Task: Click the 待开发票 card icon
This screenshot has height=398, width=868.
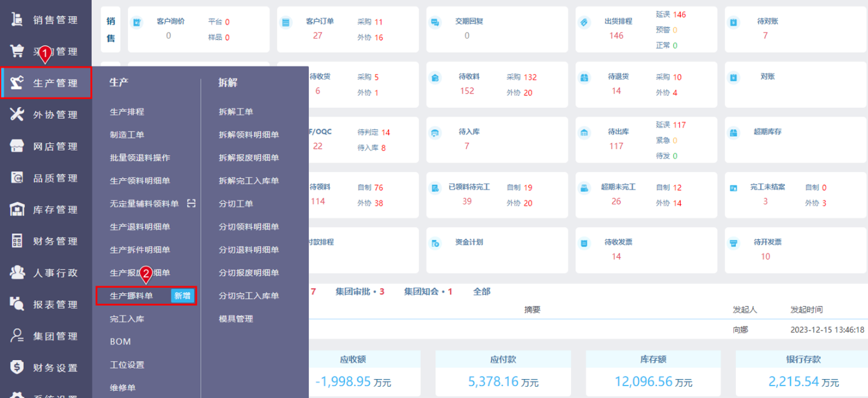Action: click(x=733, y=243)
